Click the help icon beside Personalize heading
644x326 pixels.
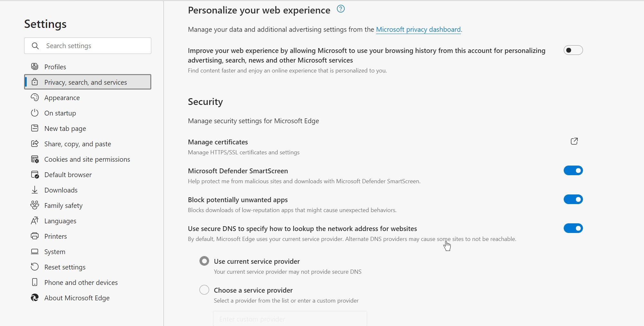[x=340, y=9]
